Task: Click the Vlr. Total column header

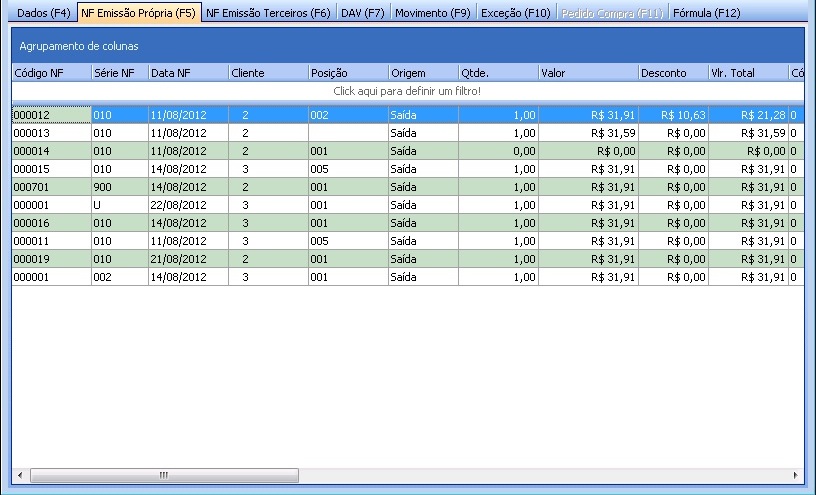Action: pos(747,73)
